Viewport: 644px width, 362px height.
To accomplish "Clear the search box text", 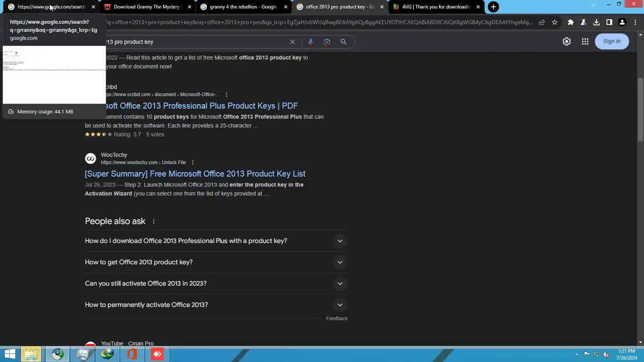I will (293, 42).
